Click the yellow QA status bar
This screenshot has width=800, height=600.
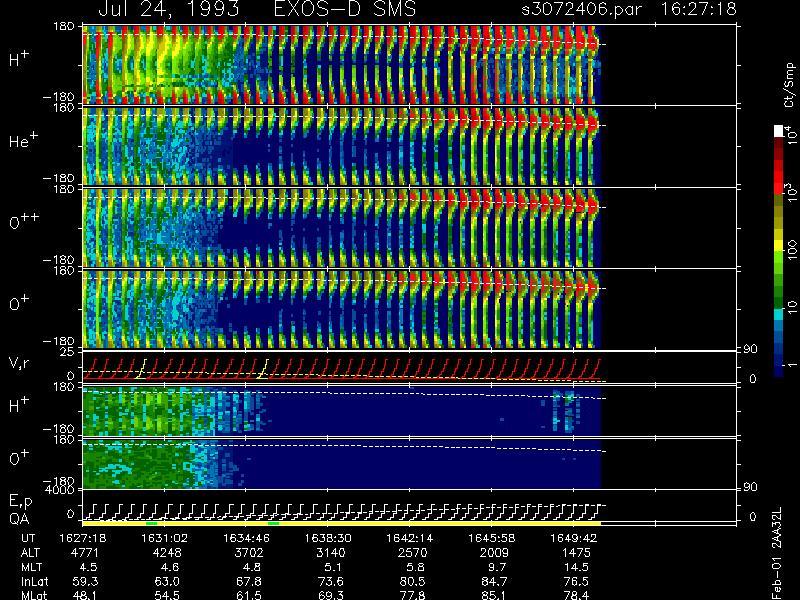coord(342,523)
